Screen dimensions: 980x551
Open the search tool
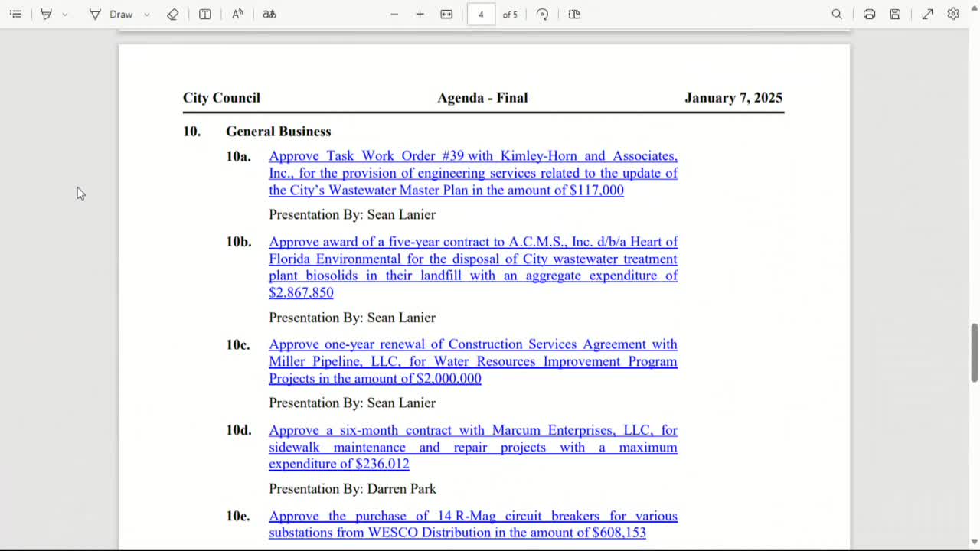pos(837,14)
